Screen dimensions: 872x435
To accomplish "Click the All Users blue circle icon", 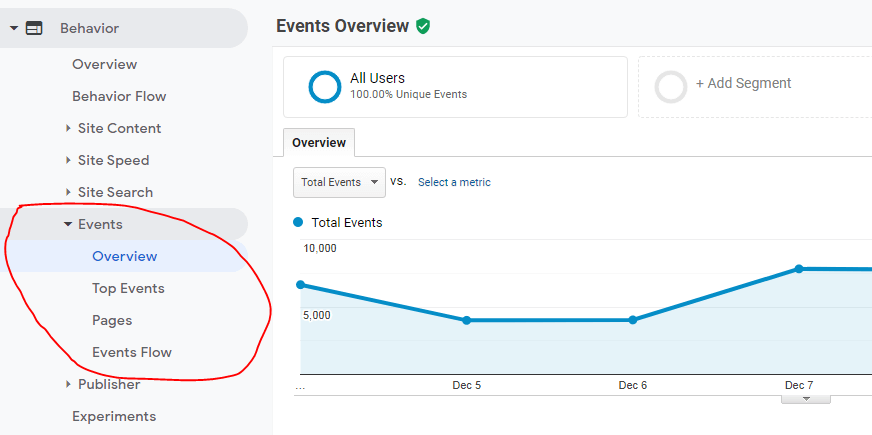I will point(325,87).
